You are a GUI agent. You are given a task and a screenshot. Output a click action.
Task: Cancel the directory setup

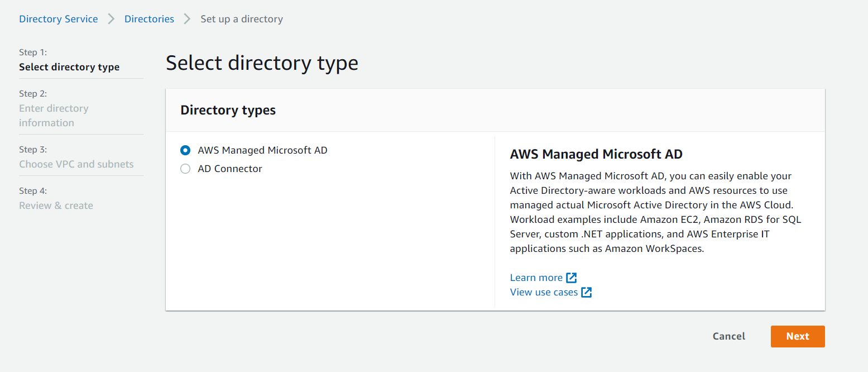coord(729,336)
